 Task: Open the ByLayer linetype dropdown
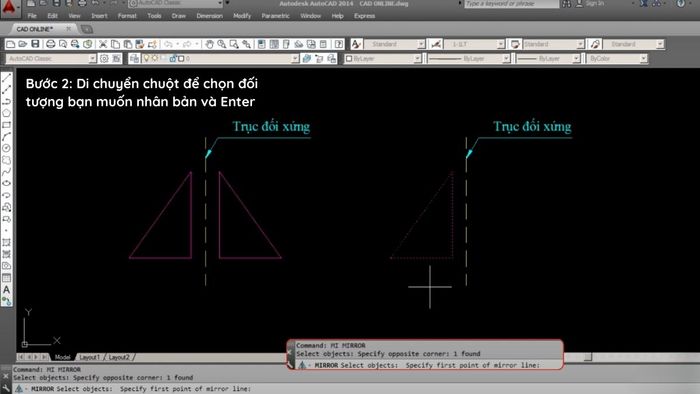point(506,58)
